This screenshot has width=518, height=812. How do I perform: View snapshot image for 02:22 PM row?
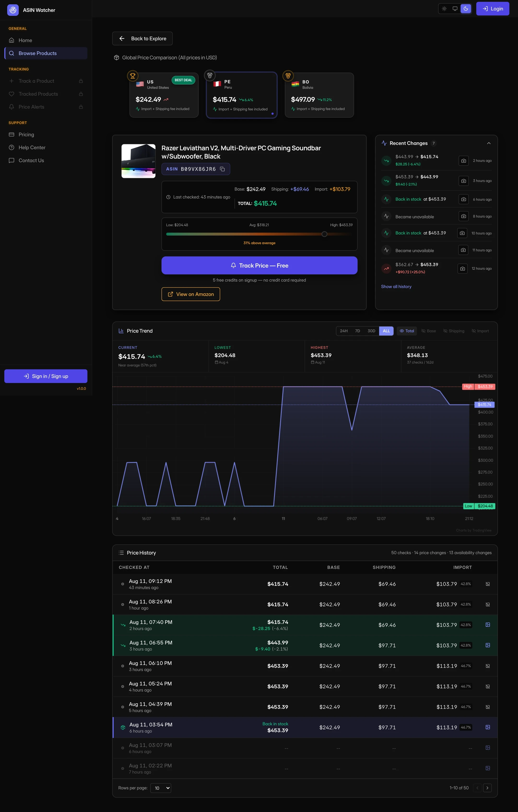tap(488, 768)
